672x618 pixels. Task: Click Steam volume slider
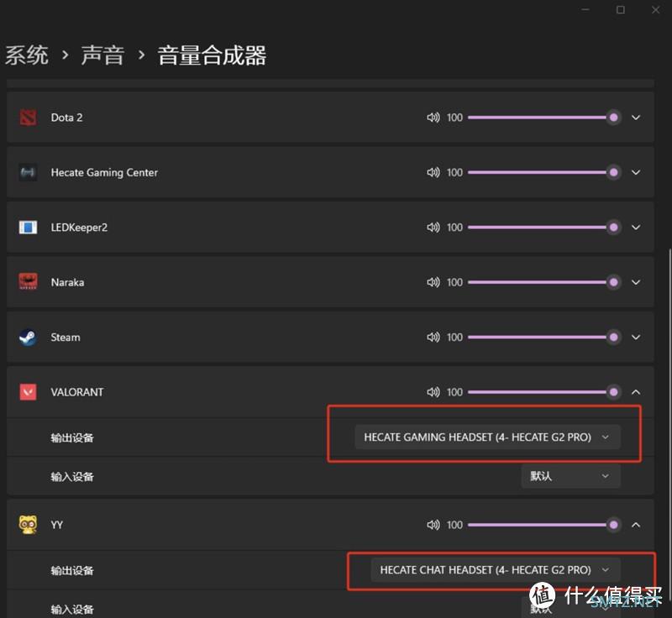pos(543,337)
